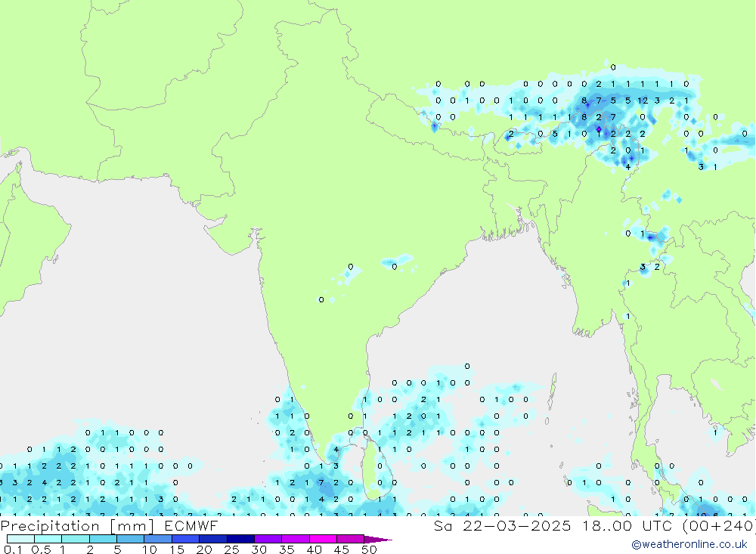
Task: Click the "40" legend scale label
Action: pos(314,549)
